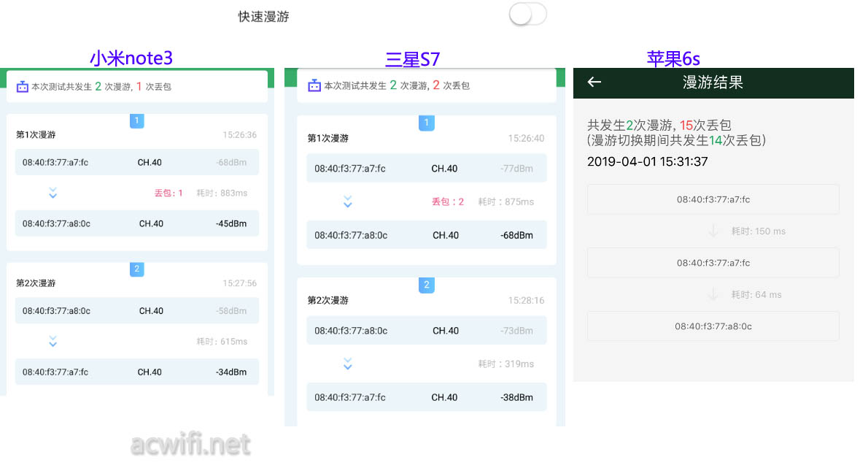Click 第1次漫游 in 小米note3 panel
This screenshot has height=468, width=868.
[36, 134]
